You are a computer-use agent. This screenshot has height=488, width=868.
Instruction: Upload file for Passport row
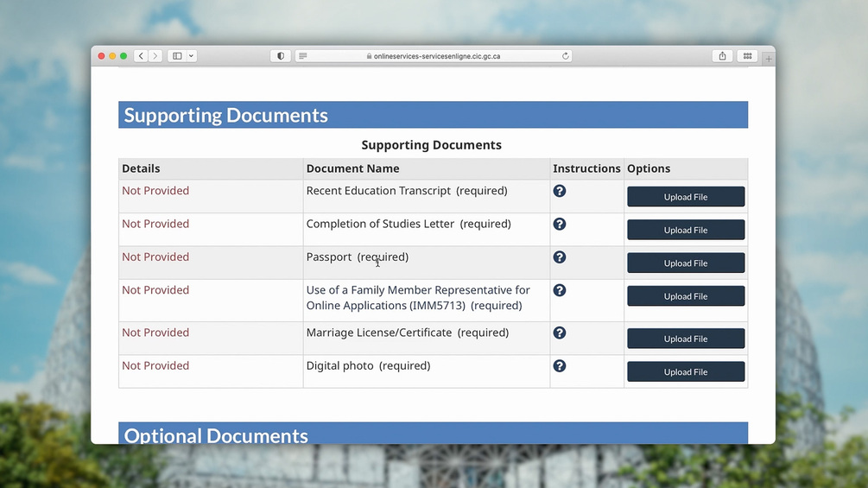pyautogui.click(x=686, y=263)
